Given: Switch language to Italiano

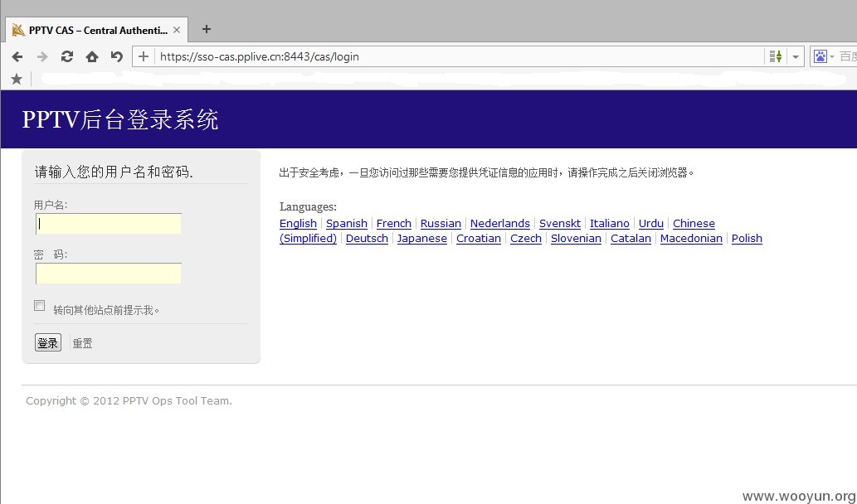Looking at the screenshot, I should click(x=610, y=223).
